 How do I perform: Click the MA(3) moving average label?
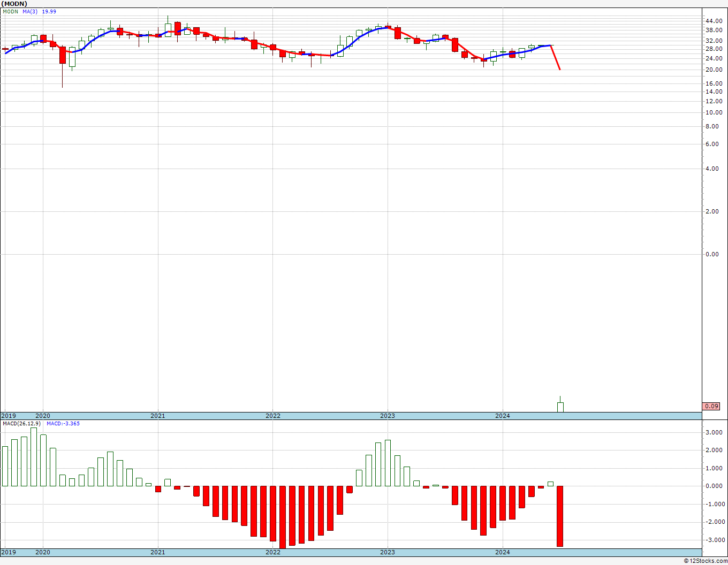30,11
